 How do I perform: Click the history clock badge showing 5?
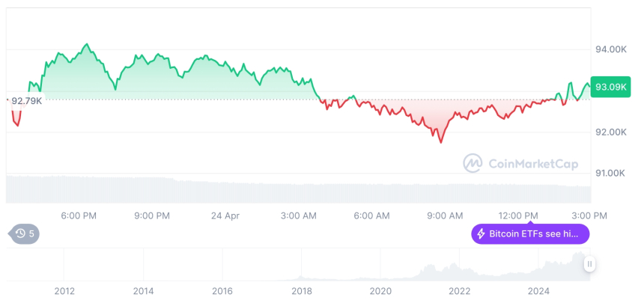point(25,234)
